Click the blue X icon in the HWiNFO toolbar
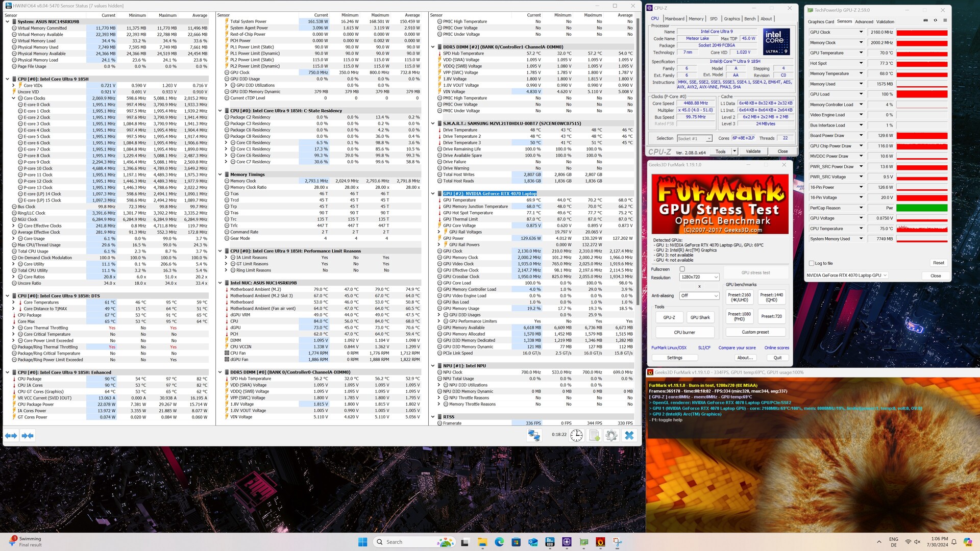 click(x=629, y=435)
